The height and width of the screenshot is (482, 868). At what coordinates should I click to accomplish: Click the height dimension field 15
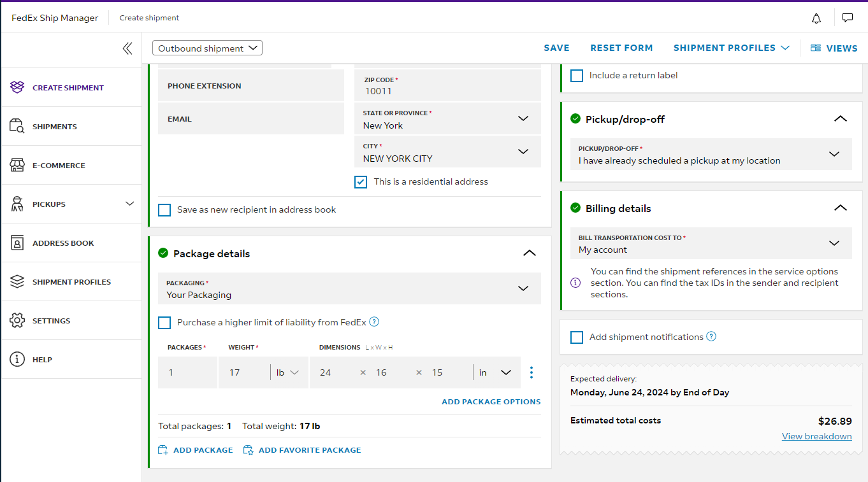point(446,372)
